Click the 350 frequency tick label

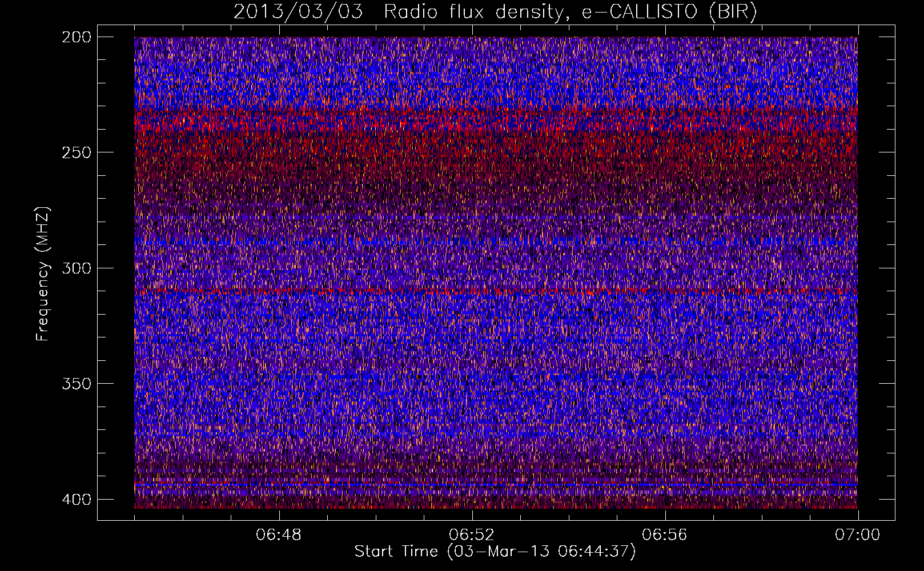tap(76, 383)
